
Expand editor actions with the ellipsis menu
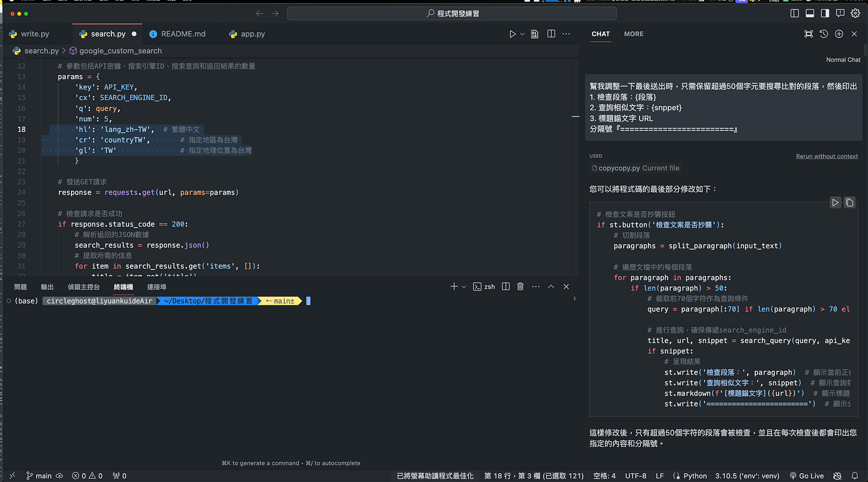point(566,33)
